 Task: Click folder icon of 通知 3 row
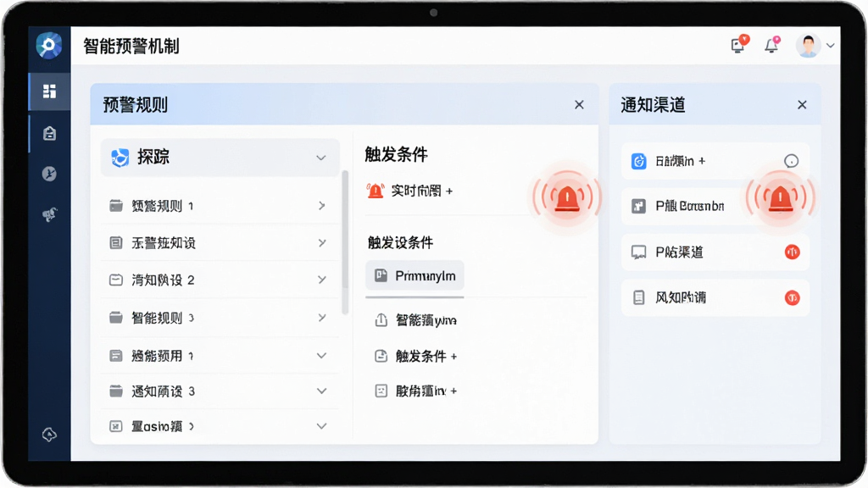pyautogui.click(x=115, y=391)
